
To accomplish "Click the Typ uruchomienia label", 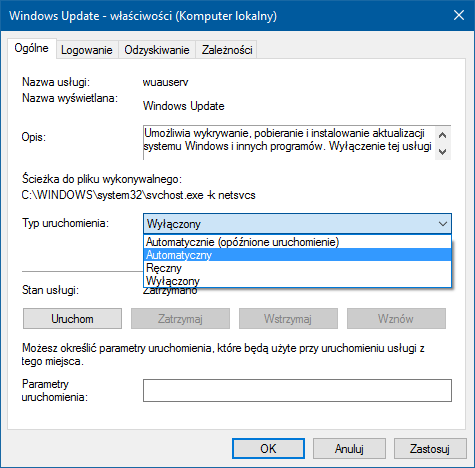I will [x=65, y=223].
